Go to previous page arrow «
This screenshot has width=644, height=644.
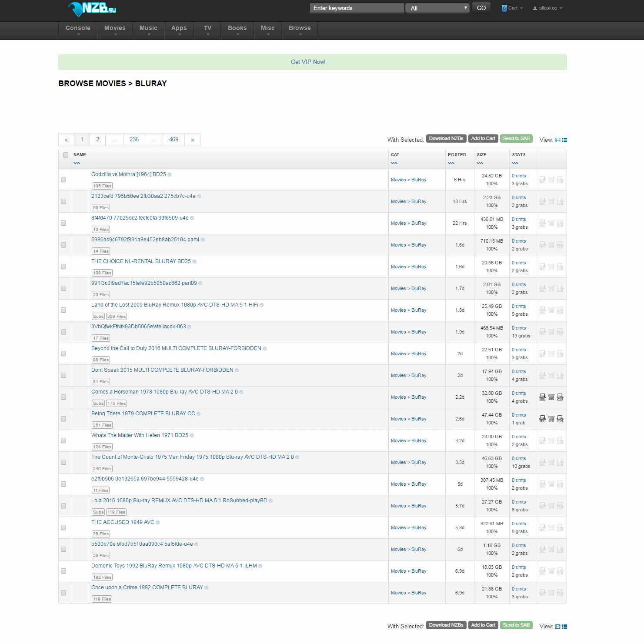(x=66, y=140)
